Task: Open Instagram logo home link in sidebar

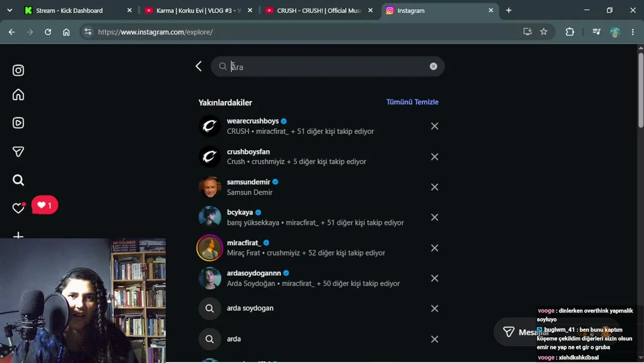Action: (18, 71)
